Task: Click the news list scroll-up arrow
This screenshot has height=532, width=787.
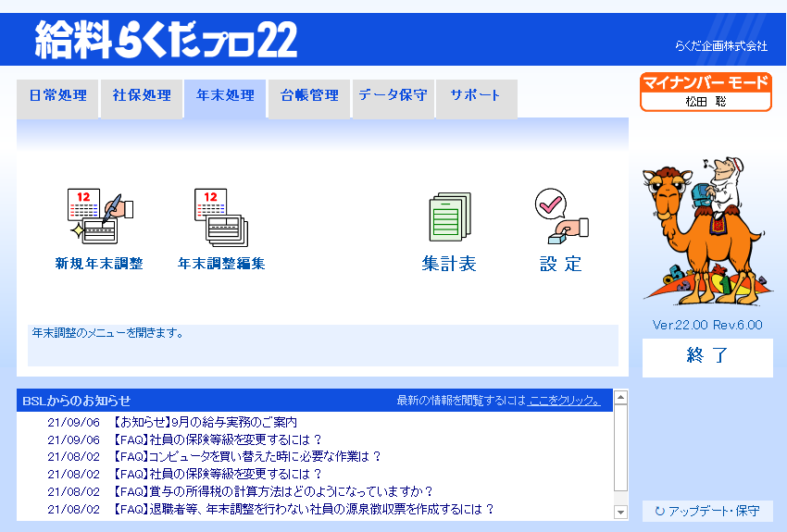Action: 621,397
